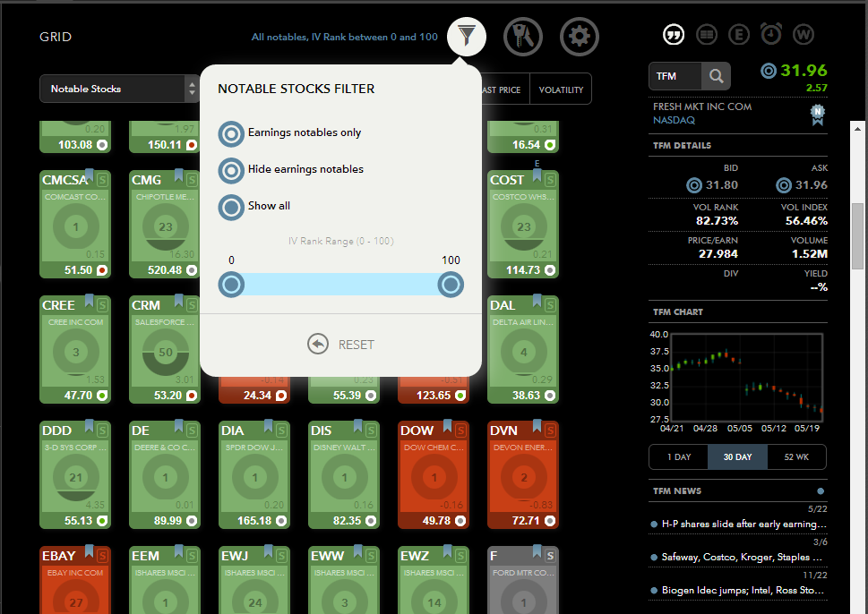The width and height of the screenshot is (868, 614).
Task: Select the CMG Chipotle stock card
Action: pyautogui.click(x=165, y=224)
